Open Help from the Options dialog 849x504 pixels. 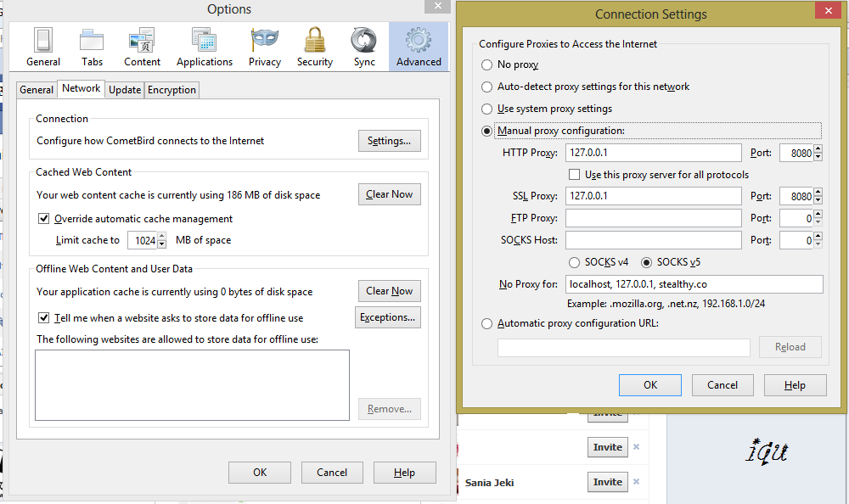coord(404,473)
